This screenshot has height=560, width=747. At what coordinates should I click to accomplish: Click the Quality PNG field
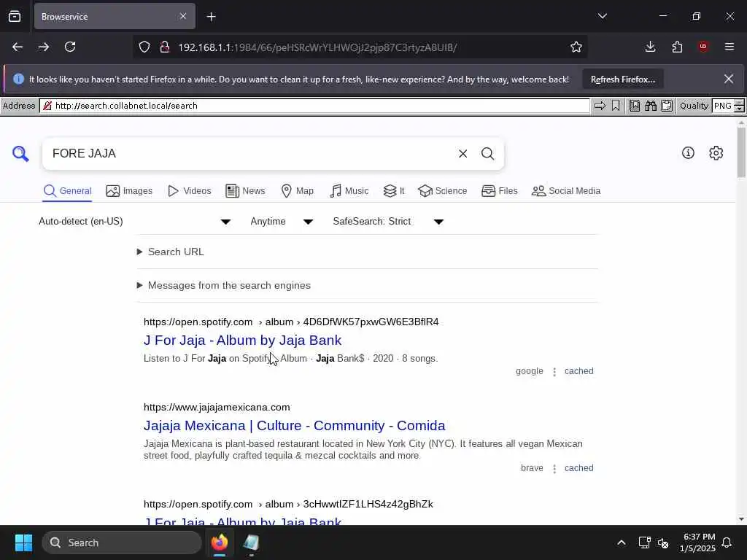(723, 106)
